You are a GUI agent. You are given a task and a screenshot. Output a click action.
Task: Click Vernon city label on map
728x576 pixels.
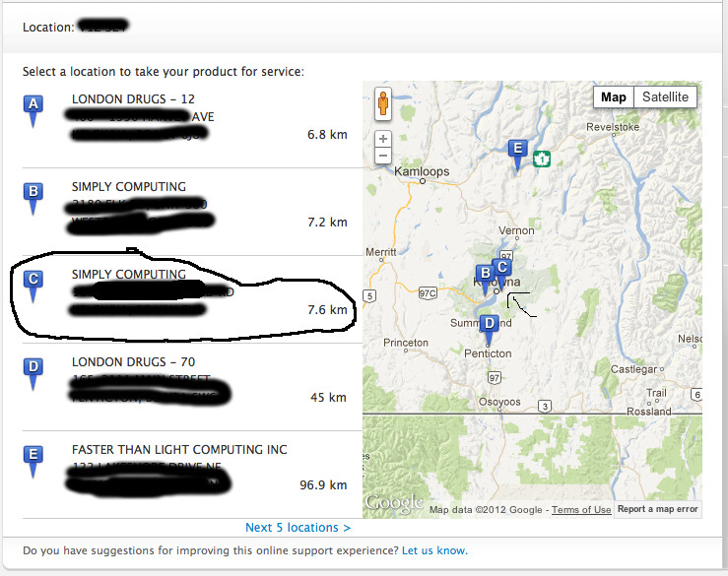tap(516, 230)
